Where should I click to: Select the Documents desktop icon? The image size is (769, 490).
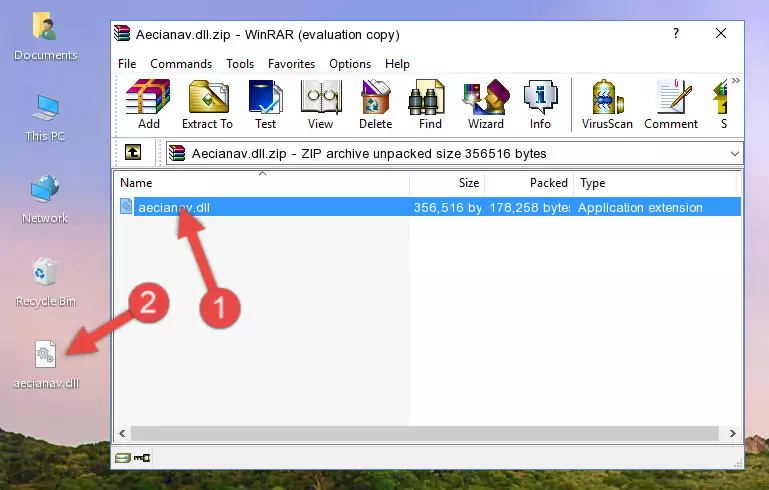45,37
